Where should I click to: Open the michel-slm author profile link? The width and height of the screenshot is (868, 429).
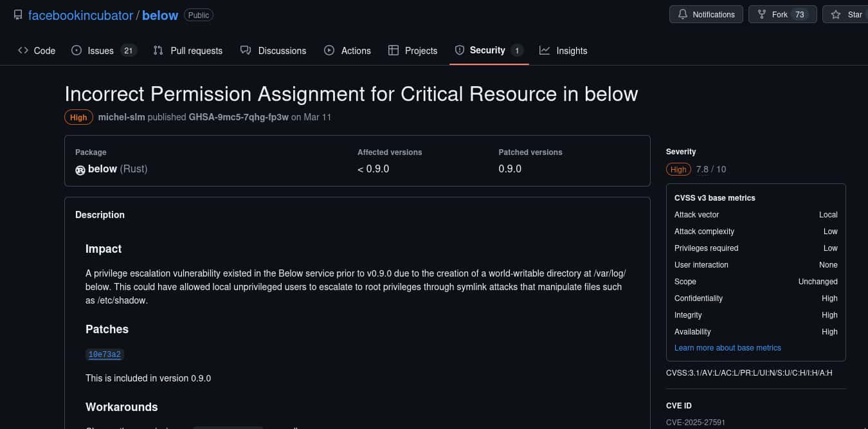point(121,117)
